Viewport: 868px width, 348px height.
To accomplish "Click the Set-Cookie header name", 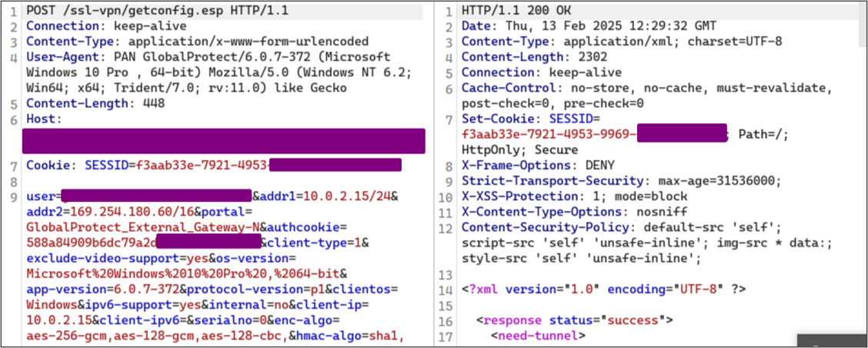I will (x=494, y=119).
